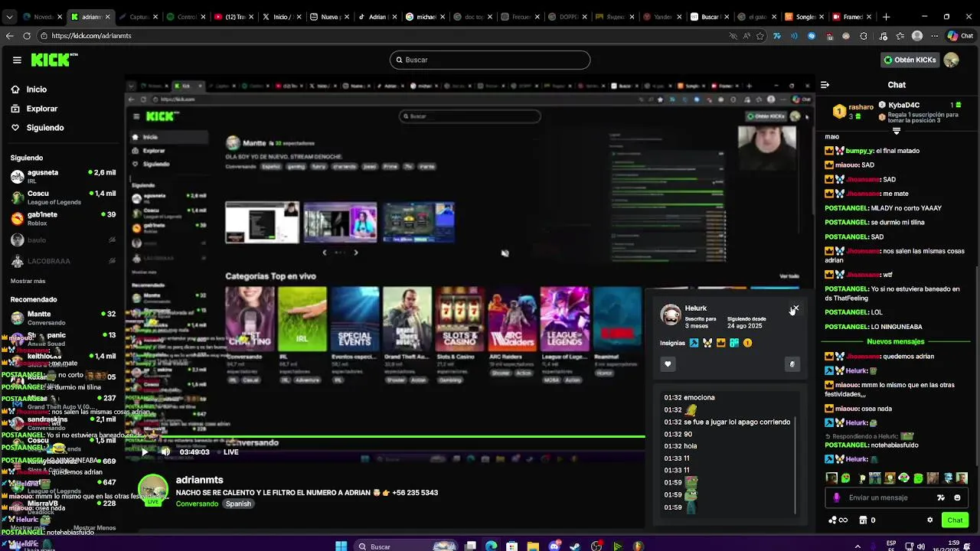980x551 pixels.
Task: Open Discord from the taskbar
Action: (x=555, y=546)
